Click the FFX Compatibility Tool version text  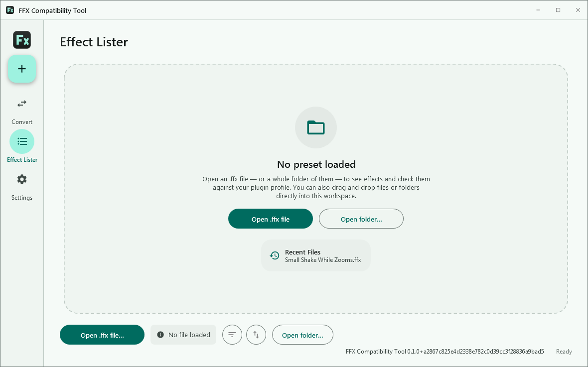pos(445,352)
